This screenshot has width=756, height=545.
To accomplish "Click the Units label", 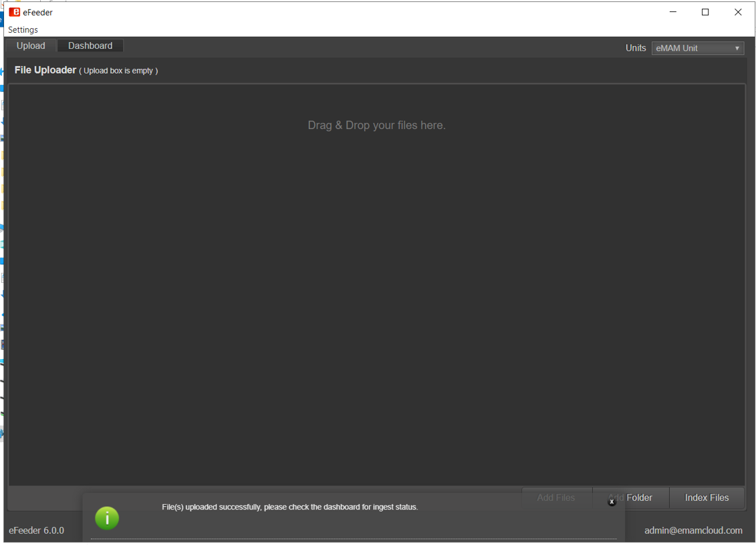I will click(635, 48).
